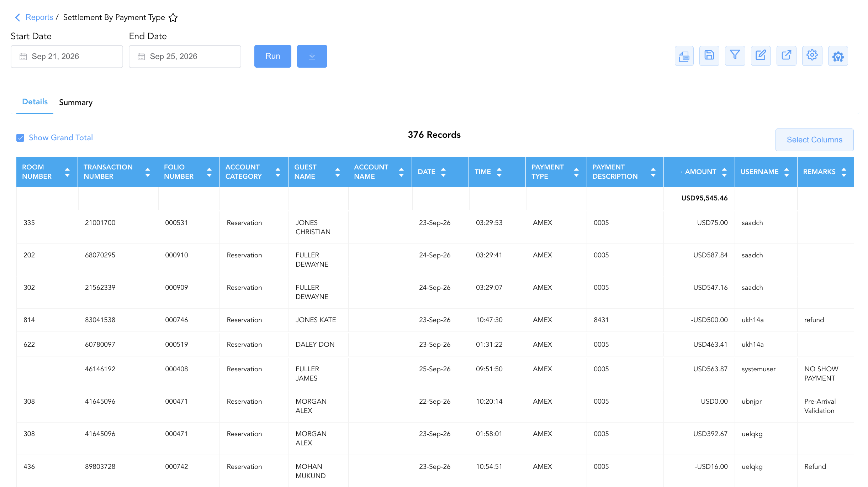Screen dimensions: 868x487
Task: Open the filter funnel icon
Action: click(735, 56)
